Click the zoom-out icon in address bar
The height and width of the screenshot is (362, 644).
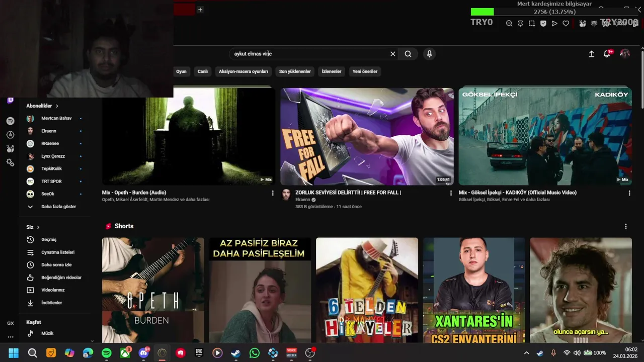coord(509,24)
